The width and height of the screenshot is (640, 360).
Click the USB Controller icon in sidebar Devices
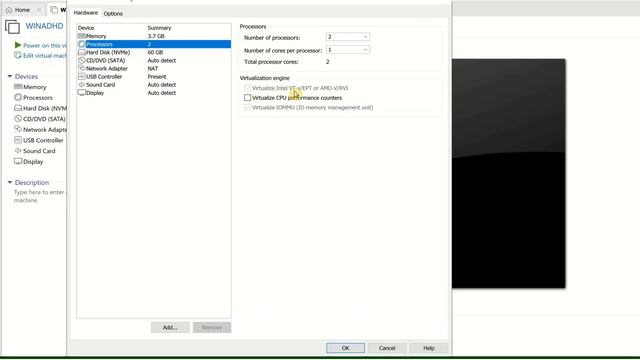(18, 140)
